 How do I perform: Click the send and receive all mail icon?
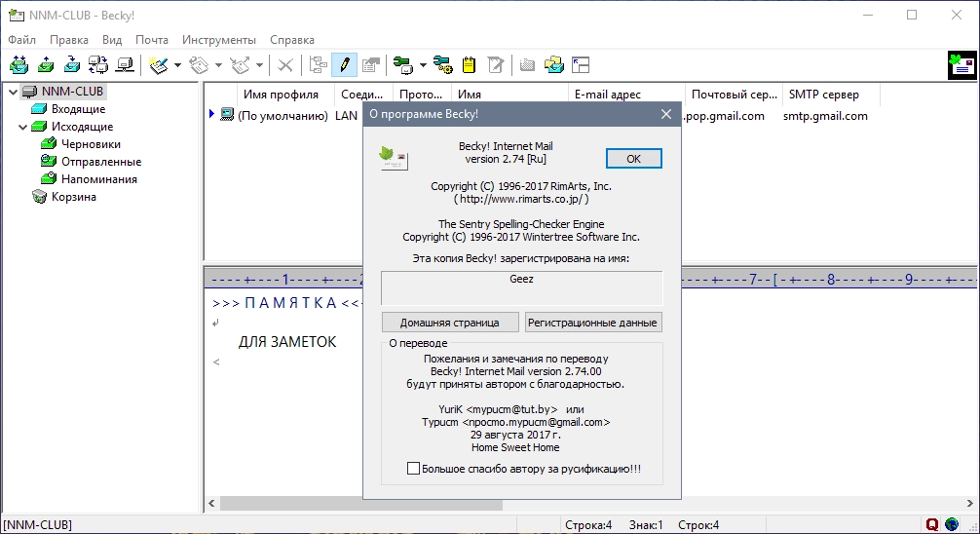click(x=19, y=65)
